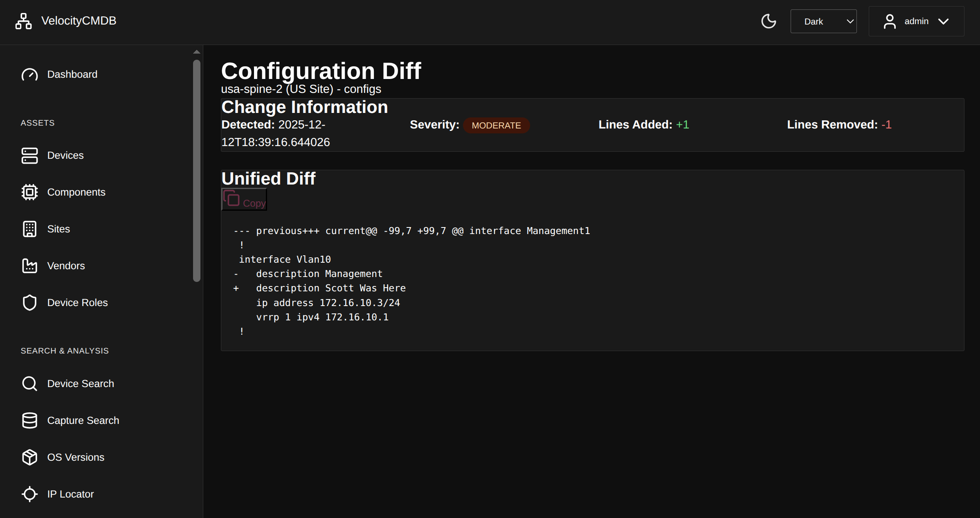Screen dimensions: 980x518
Task: Open Device Search in the sidebar
Action: point(81,384)
